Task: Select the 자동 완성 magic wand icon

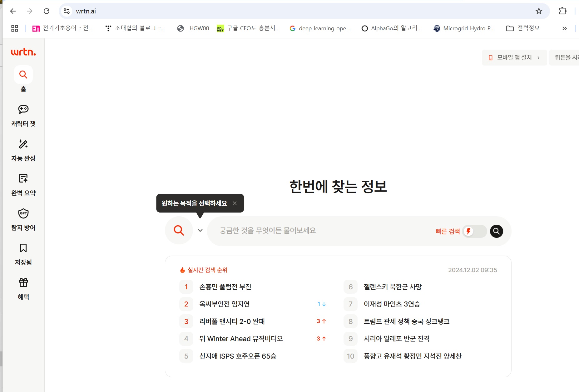Action: pos(23,144)
